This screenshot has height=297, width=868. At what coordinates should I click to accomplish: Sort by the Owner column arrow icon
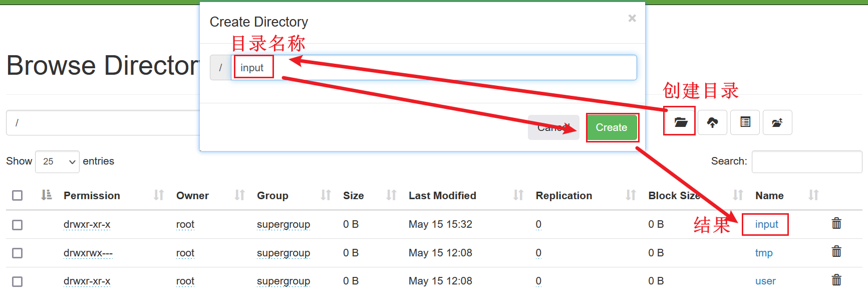240,195
